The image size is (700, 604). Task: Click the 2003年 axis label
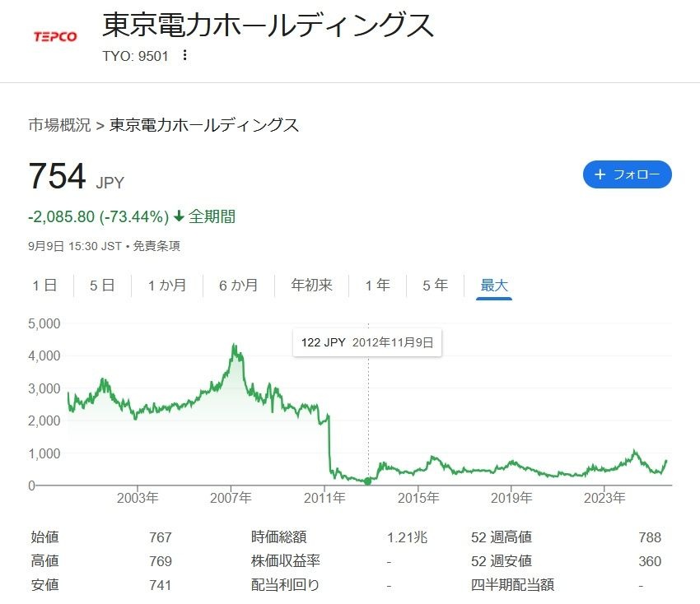[138, 498]
